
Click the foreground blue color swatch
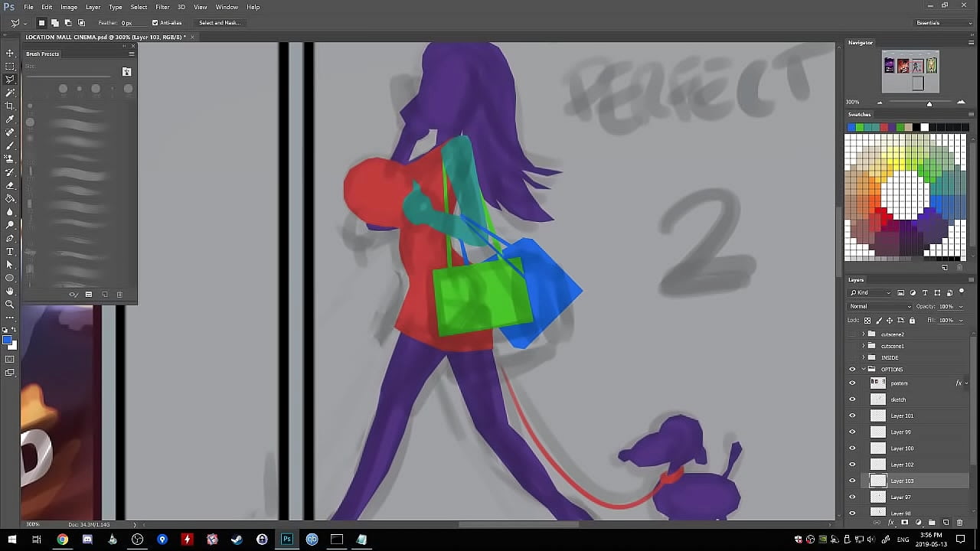point(7,341)
